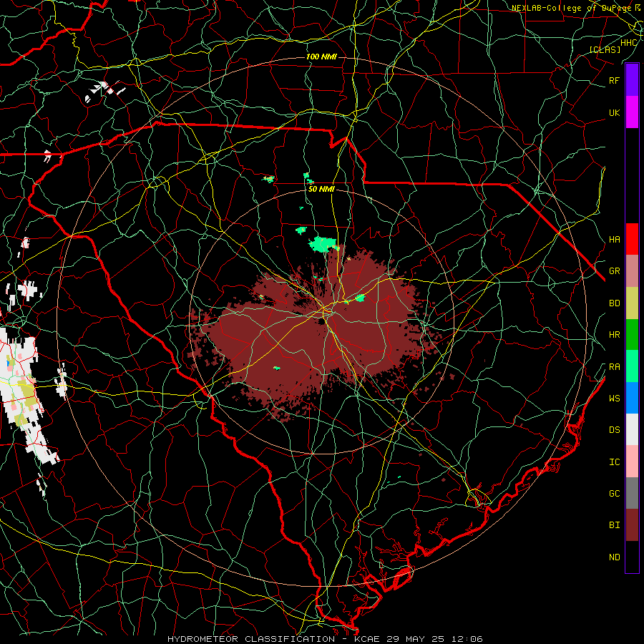Click the 'UK' legend label
The height and width of the screenshot is (644, 644).
coord(614,112)
